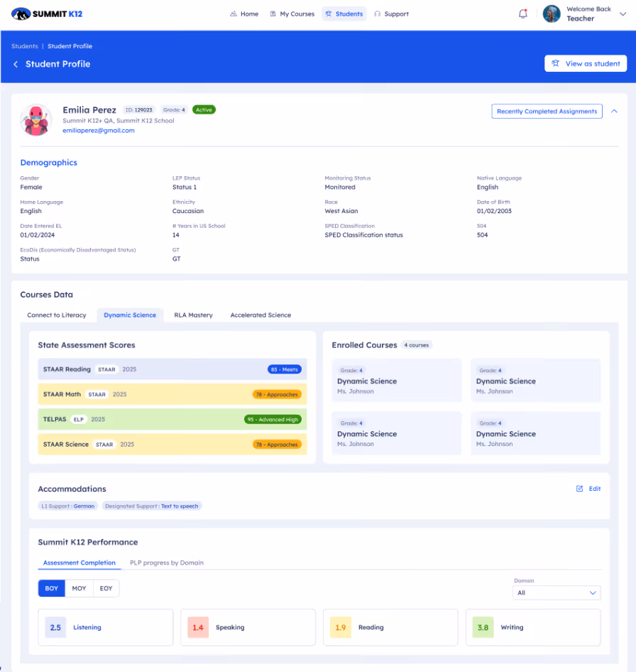The width and height of the screenshot is (636, 672).
Task: Click the ID: 129023 badge
Action: [x=138, y=109]
